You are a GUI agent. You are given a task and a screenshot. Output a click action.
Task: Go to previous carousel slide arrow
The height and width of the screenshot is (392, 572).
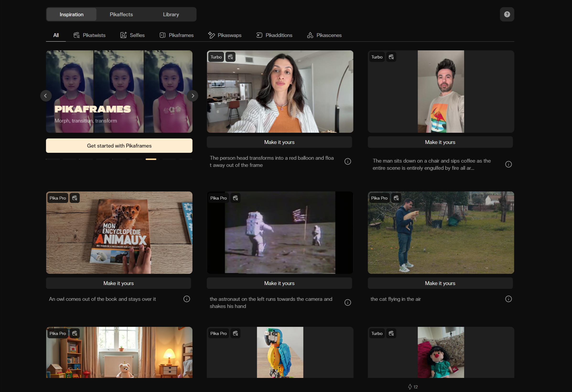tap(46, 96)
